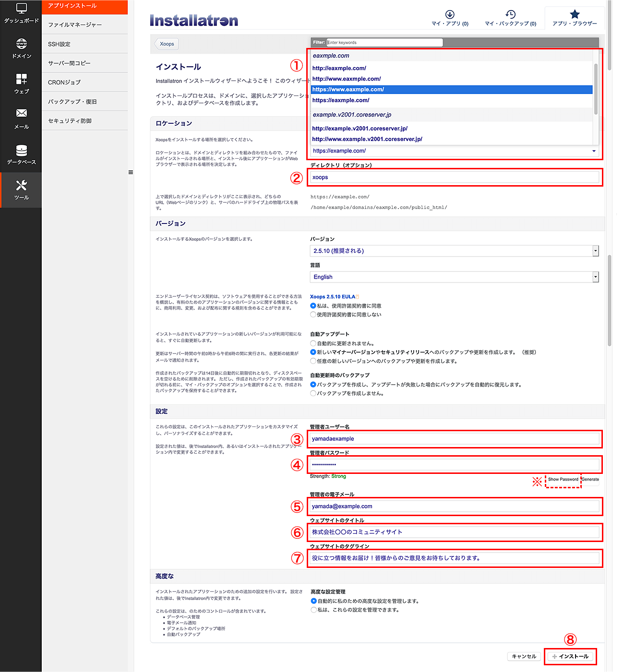Select minor version and security update radio

coord(313,352)
